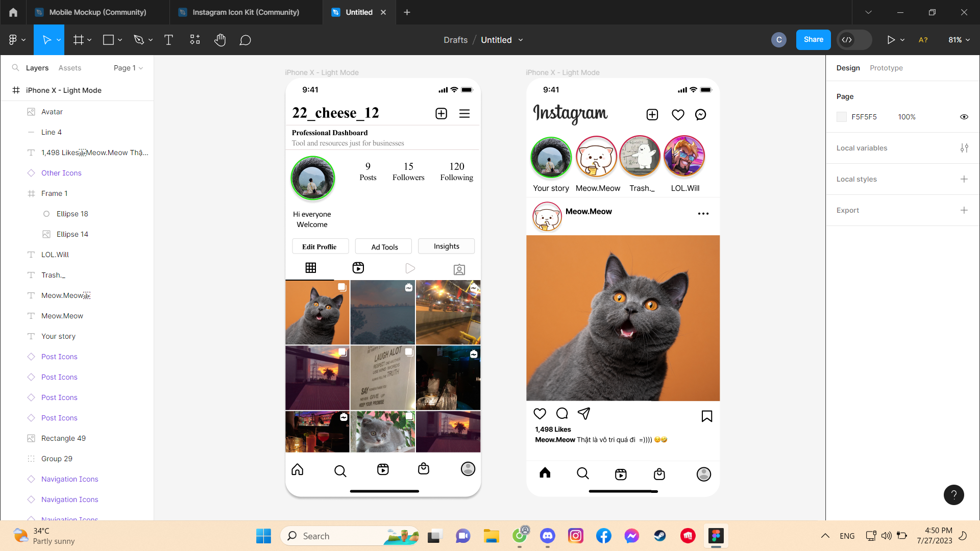Open the Untitled file name dropdown chevron
The width and height of the screenshot is (980, 551).
click(521, 40)
